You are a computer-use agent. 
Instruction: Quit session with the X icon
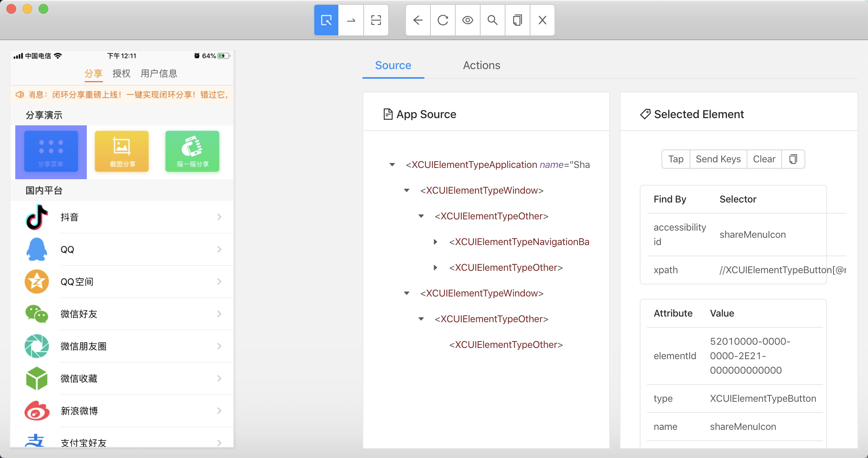click(x=542, y=20)
